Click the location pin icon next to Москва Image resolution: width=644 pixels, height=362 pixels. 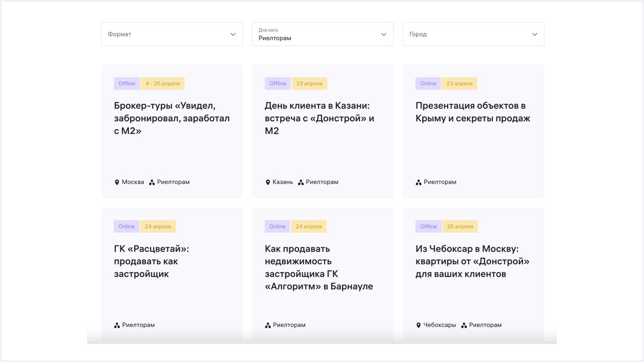(x=117, y=182)
